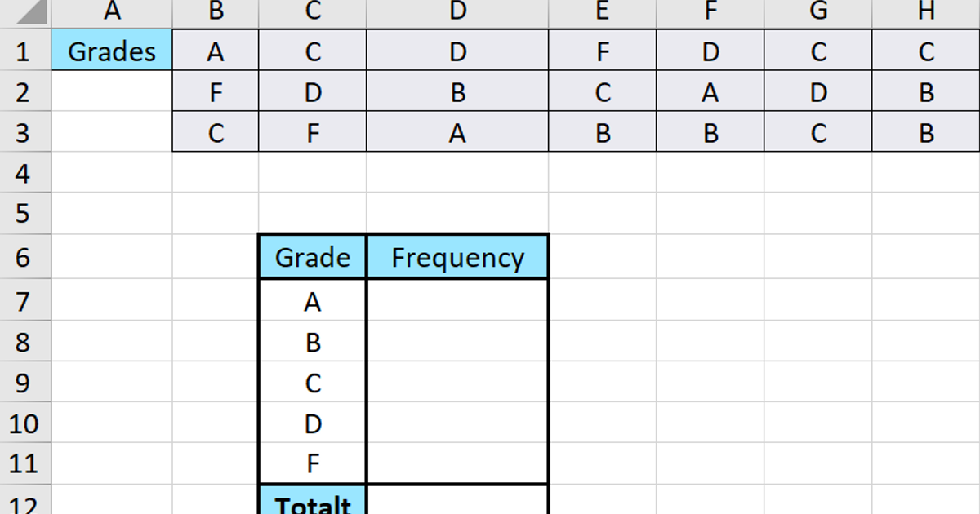This screenshot has height=514, width=980.
Task: Click row header 1
Action: [x=25, y=51]
